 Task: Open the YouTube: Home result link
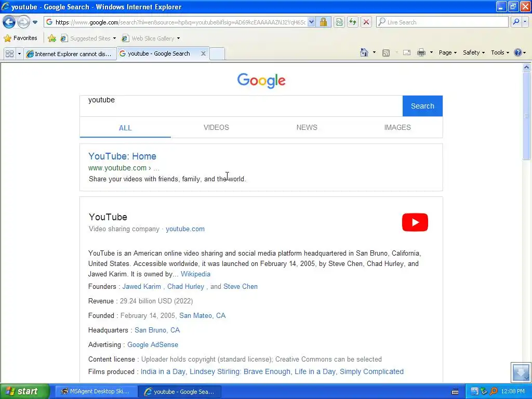tap(122, 156)
